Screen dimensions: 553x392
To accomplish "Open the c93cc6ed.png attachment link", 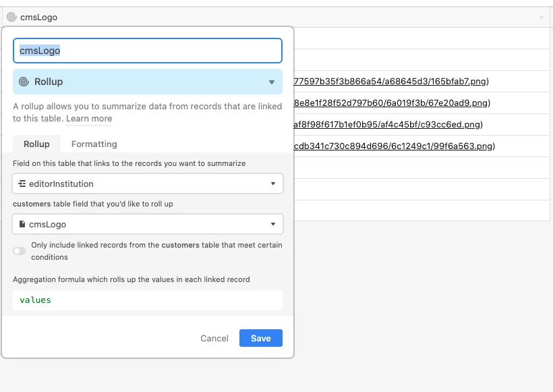I will (386, 124).
